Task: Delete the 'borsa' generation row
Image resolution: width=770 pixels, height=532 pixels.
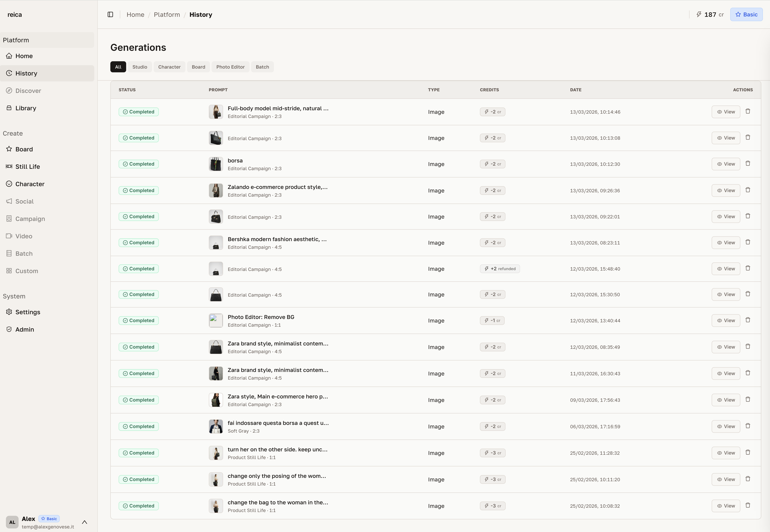Action: [748, 163]
